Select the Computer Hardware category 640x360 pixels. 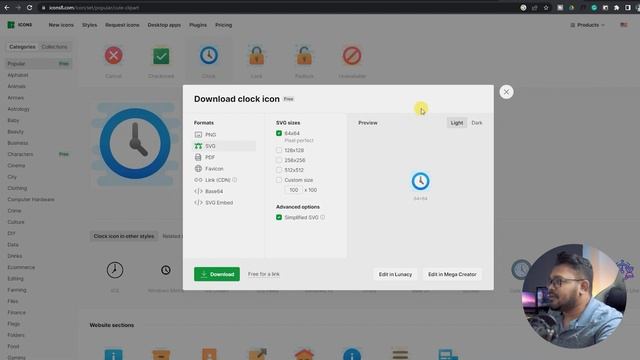pyautogui.click(x=31, y=200)
